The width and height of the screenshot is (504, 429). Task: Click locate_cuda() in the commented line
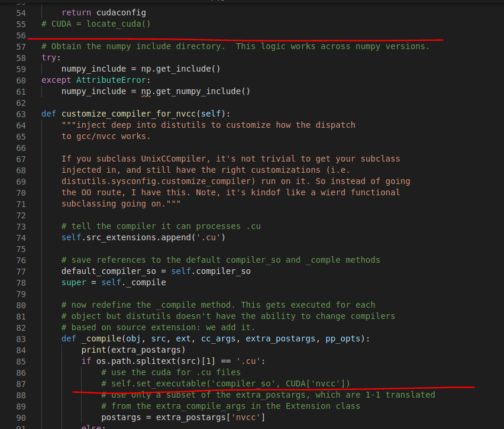point(118,24)
